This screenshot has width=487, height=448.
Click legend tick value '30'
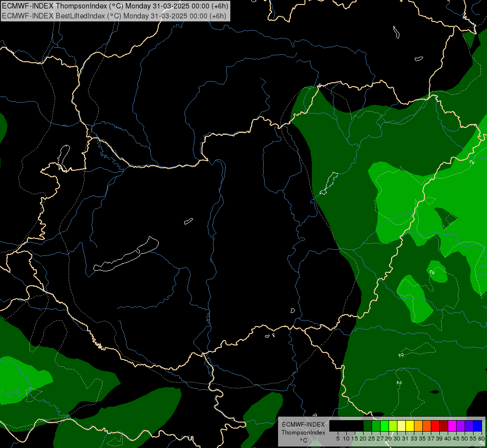pos(397,439)
